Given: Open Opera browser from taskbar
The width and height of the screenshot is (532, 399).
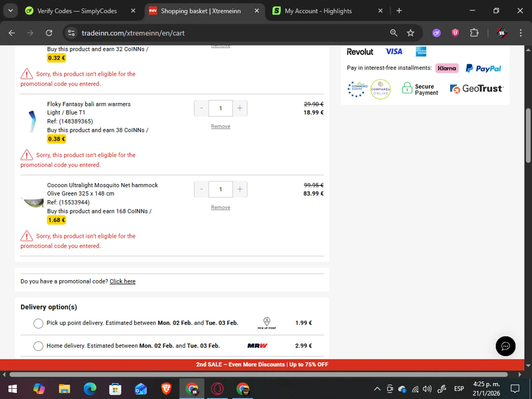Looking at the screenshot, I should (x=217, y=389).
